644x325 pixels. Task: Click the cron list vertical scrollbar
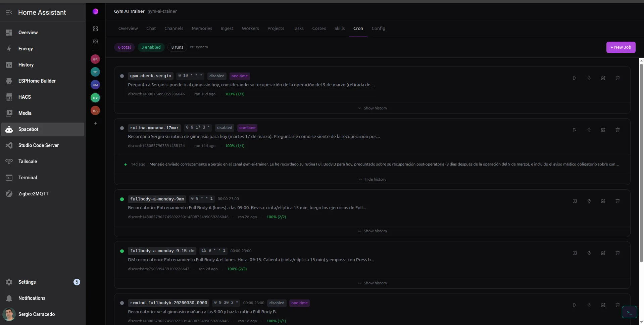pyautogui.click(x=641, y=161)
